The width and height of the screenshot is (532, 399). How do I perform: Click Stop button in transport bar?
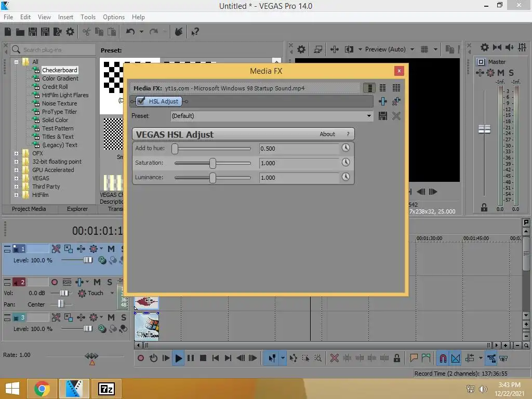pos(203,358)
